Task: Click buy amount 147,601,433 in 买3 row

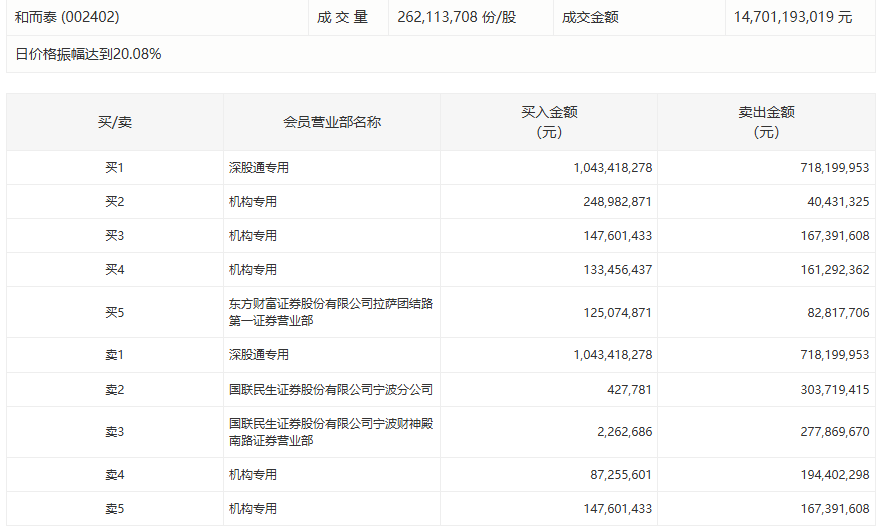Action: [618, 236]
